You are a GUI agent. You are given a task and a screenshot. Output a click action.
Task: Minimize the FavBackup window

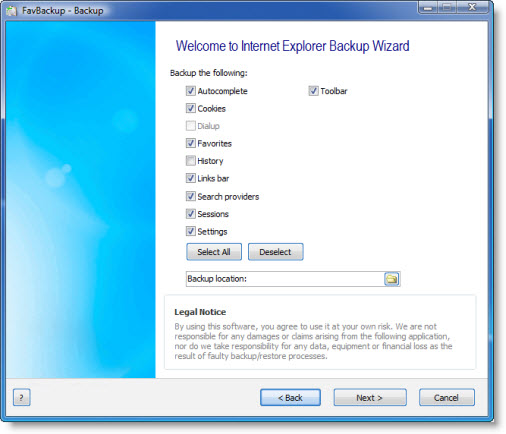point(428,7)
